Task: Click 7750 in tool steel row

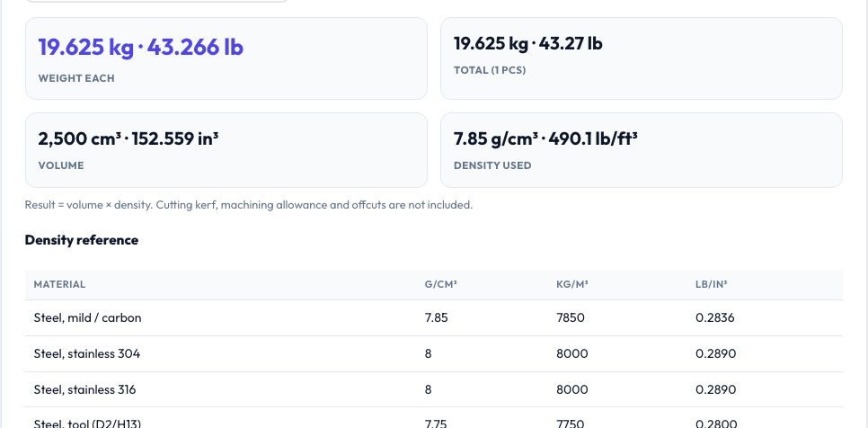Action: click(571, 424)
